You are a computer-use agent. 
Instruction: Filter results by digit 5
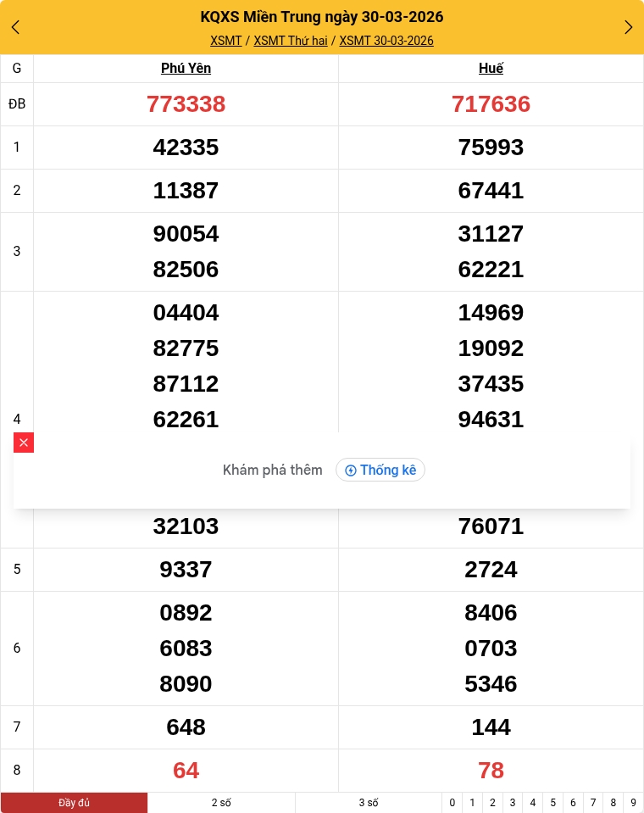tap(552, 803)
